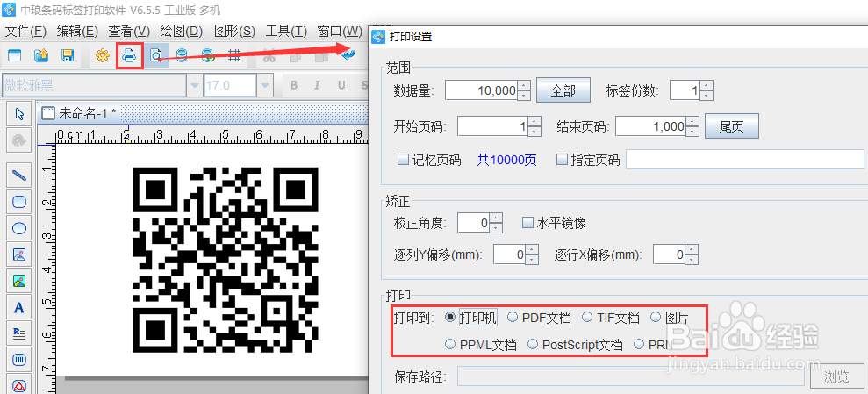This screenshot has width=868, height=394.
Task: Click the 数据量 spinner arrows
Action: (525, 90)
